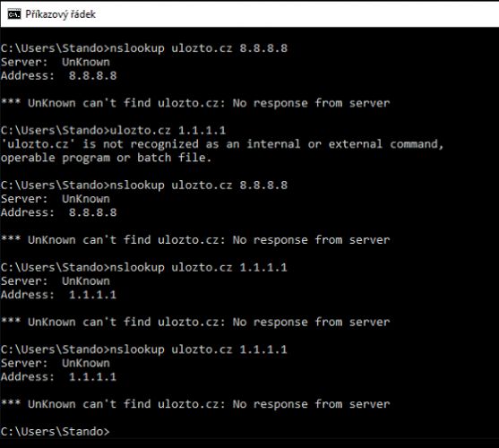The width and height of the screenshot is (499, 448).
Task: Click the first 'Address: 8.8.8.8' output line
Action: 58,76
